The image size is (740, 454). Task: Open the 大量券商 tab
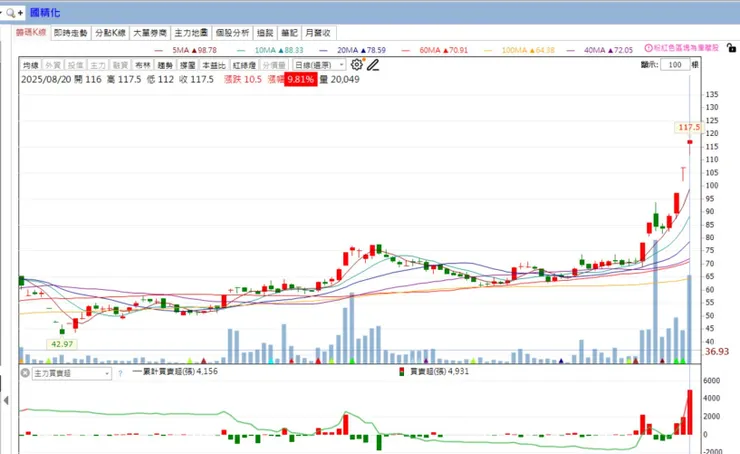[150, 33]
